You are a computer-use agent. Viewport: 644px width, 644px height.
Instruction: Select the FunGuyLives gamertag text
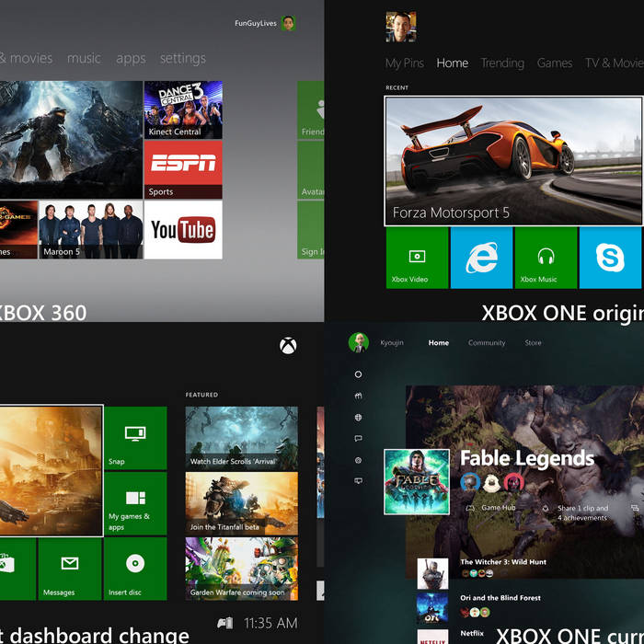256,23
